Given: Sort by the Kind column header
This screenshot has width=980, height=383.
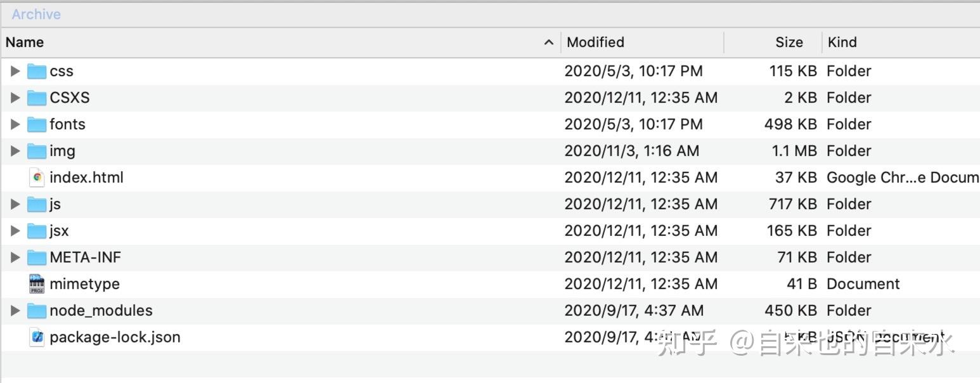Looking at the screenshot, I should coord(842,42).
